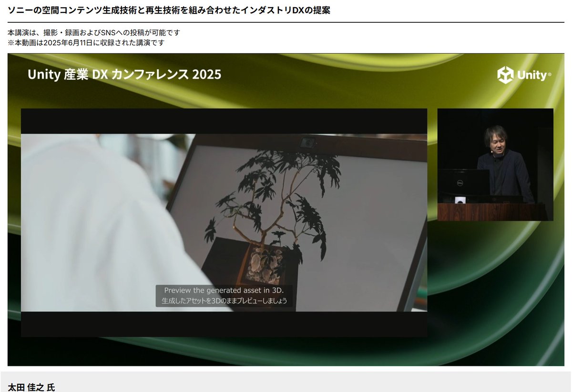The image size is (572, 392).
Task: Click the Unity cube logo icon
Action: [x=505, y=75]
